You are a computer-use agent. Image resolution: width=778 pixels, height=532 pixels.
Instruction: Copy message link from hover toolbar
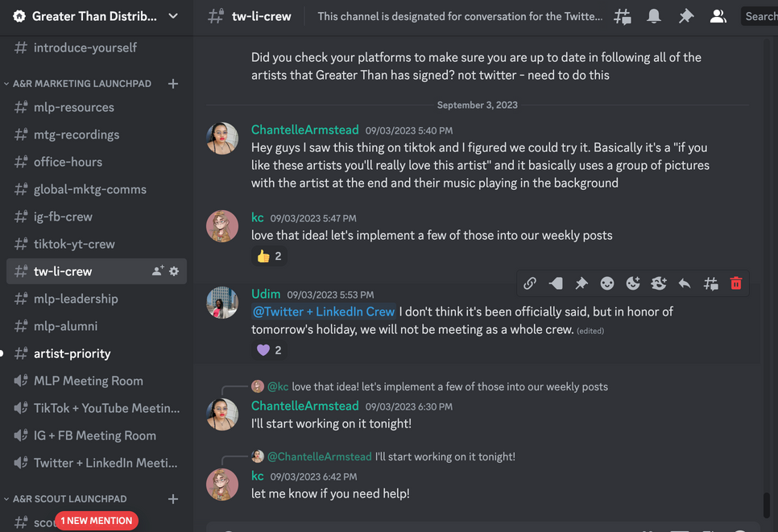530,283
